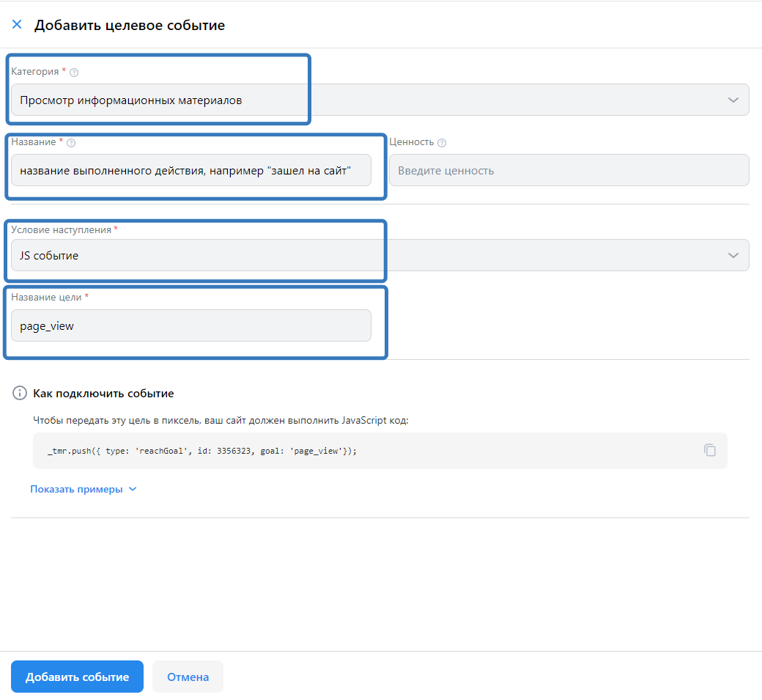The height and width of the screenshot is (700, 762).
Task: Open Условие наступления dropdown showing JS событие
Action: coord(366,256)
